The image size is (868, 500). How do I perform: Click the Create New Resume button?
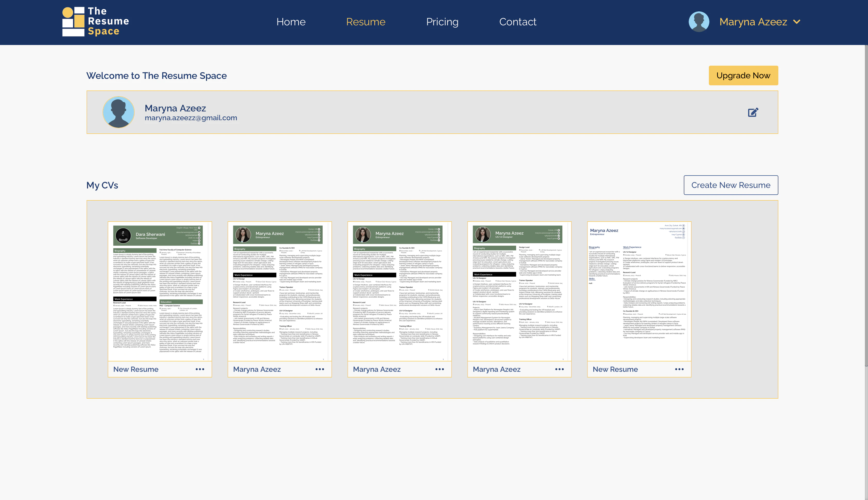pyautogui.click(x=731, y=185)
